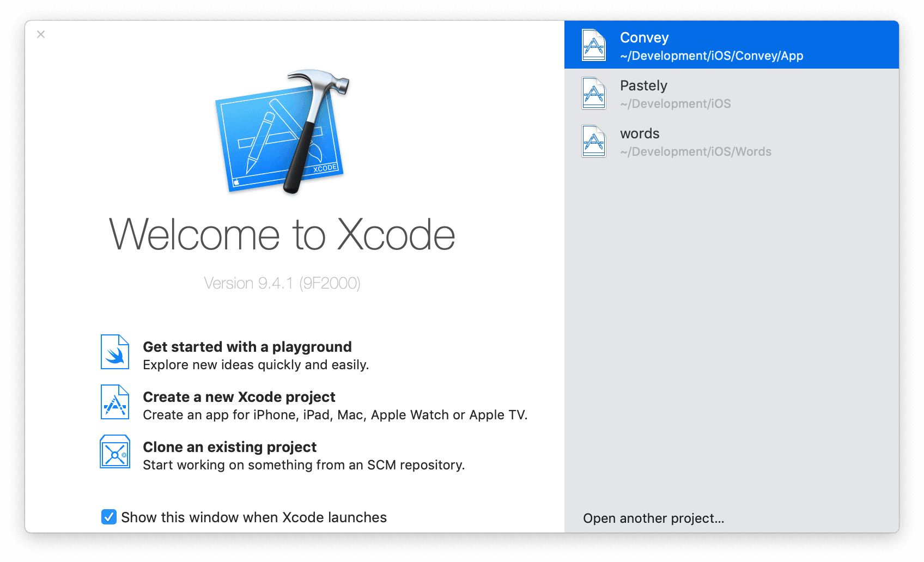Select the Convey recent project name

click(644, 38)
